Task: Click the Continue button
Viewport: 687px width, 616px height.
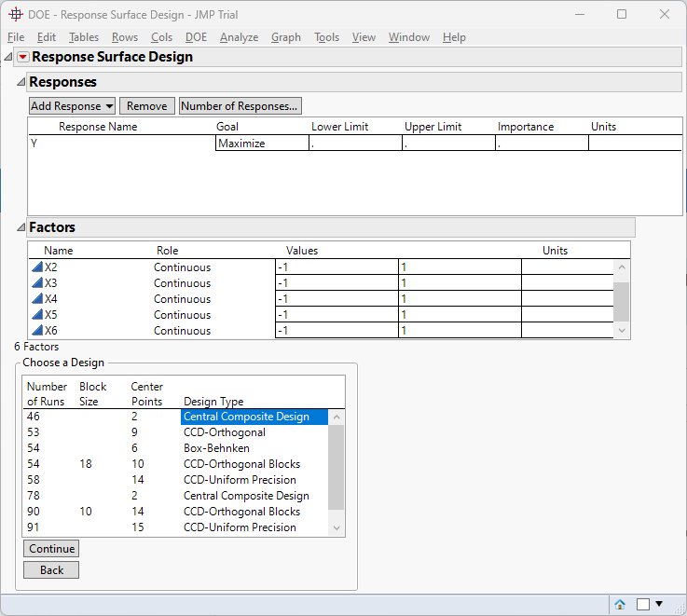Action: (x=51, y=549)
